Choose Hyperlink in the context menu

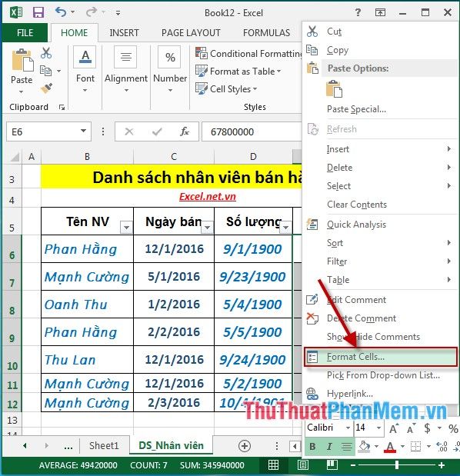tap(381, 394)
